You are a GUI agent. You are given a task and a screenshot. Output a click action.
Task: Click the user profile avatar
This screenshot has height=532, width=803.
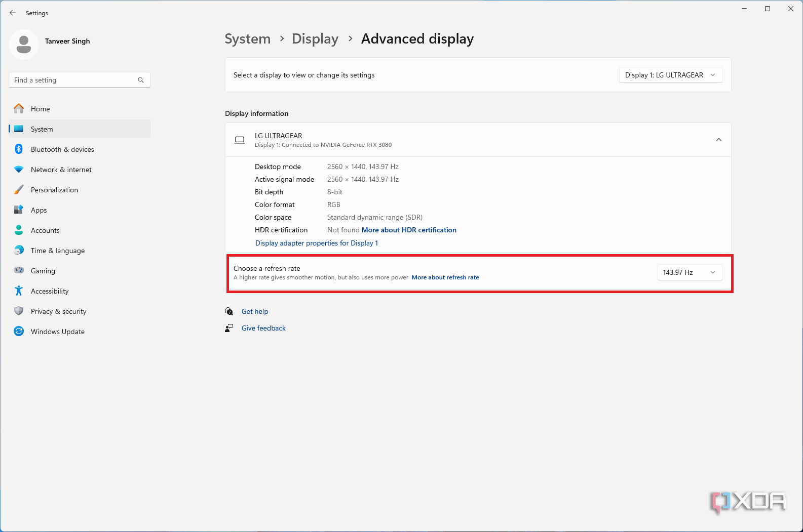[x=23, y=45]
